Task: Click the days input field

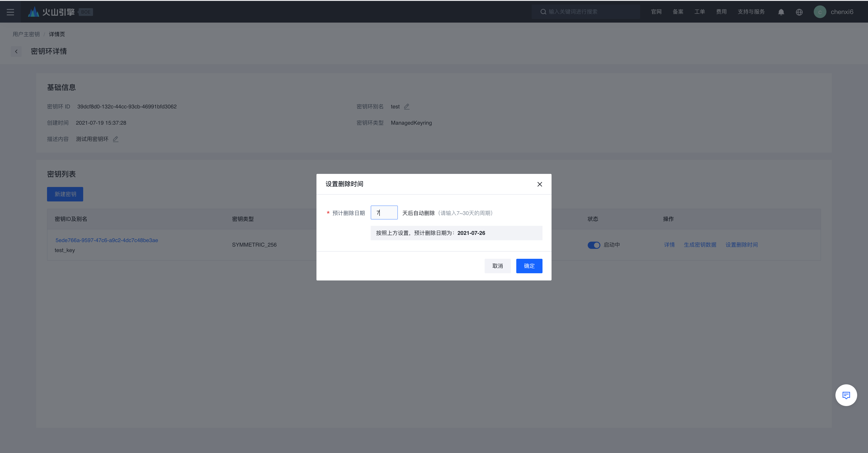Action: (384, 213)
